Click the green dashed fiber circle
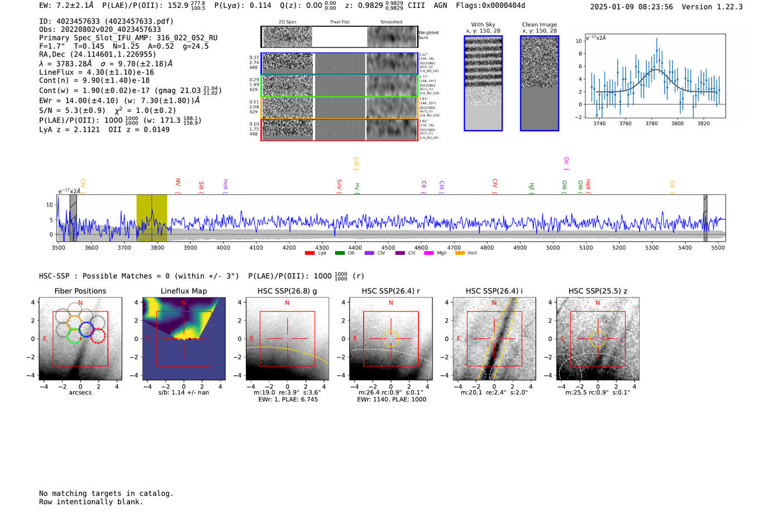The image size is (782, 532). point(74,336)
